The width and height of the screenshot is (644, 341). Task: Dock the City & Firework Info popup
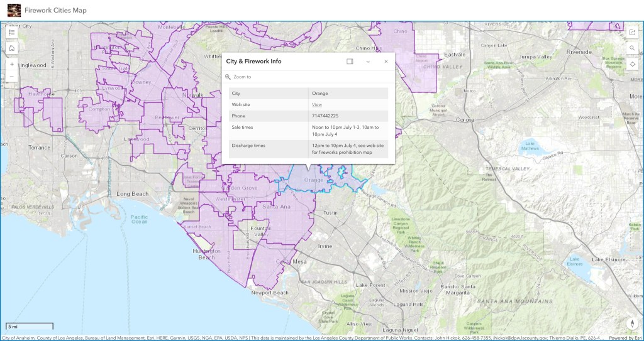(x=350, y=62)
